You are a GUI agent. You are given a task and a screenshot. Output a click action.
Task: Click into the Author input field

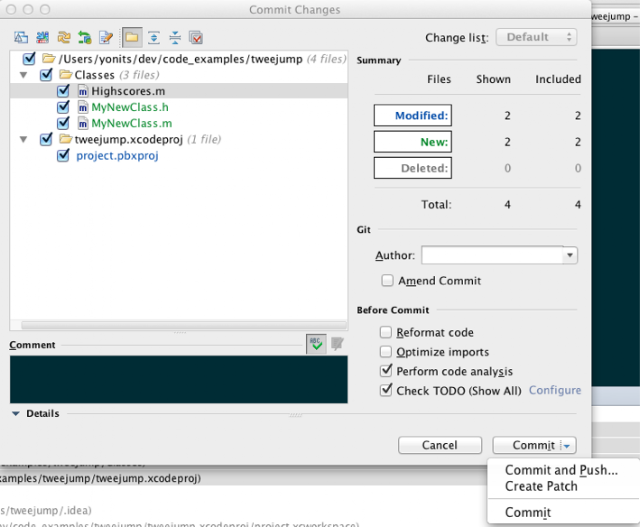pyautogui.click(x=492, y=256)
